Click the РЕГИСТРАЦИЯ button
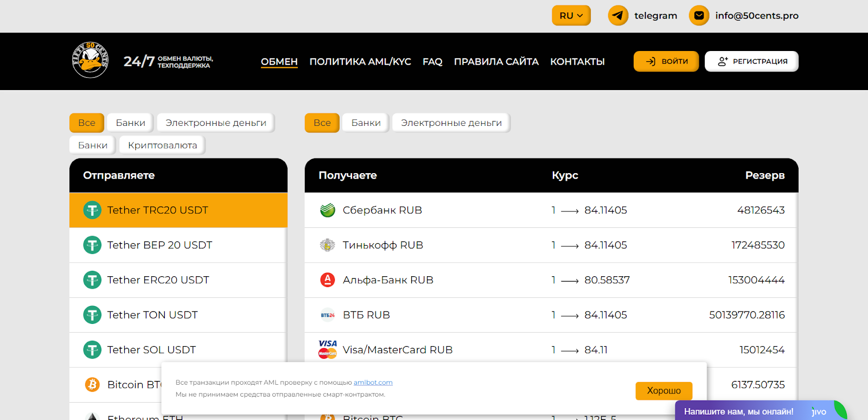 click(x=751, y=61)
